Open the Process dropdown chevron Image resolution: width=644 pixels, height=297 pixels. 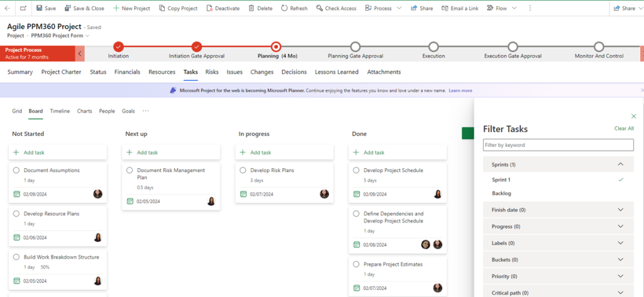click(399, 8)
